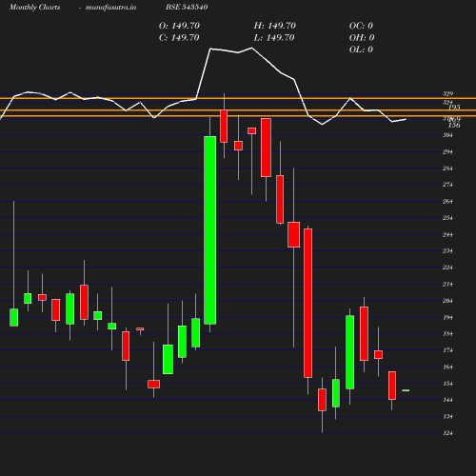This screenshot has width=476, height=476.
Task: Click the 214 price axis label
Action: click(447, 284)
